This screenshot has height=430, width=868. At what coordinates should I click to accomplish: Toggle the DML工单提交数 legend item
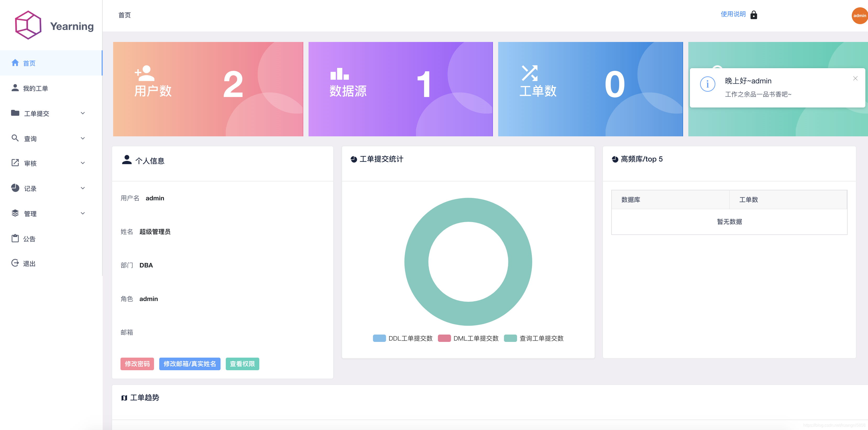coord(468,338)
